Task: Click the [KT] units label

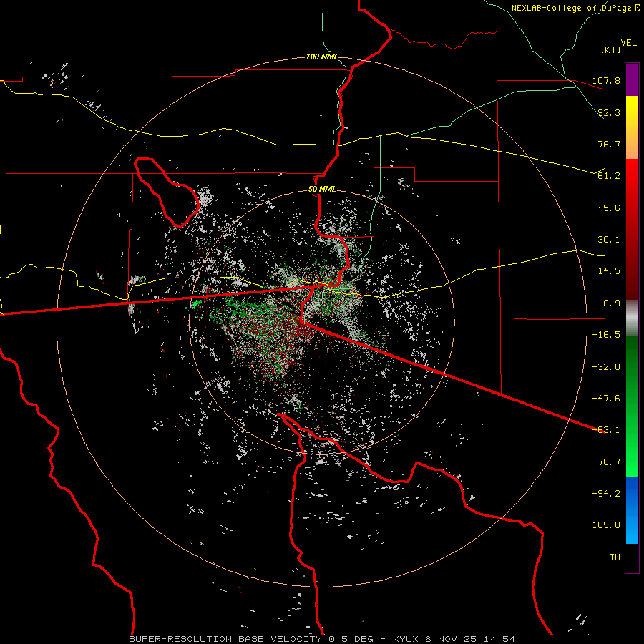Action: (610, 49)
